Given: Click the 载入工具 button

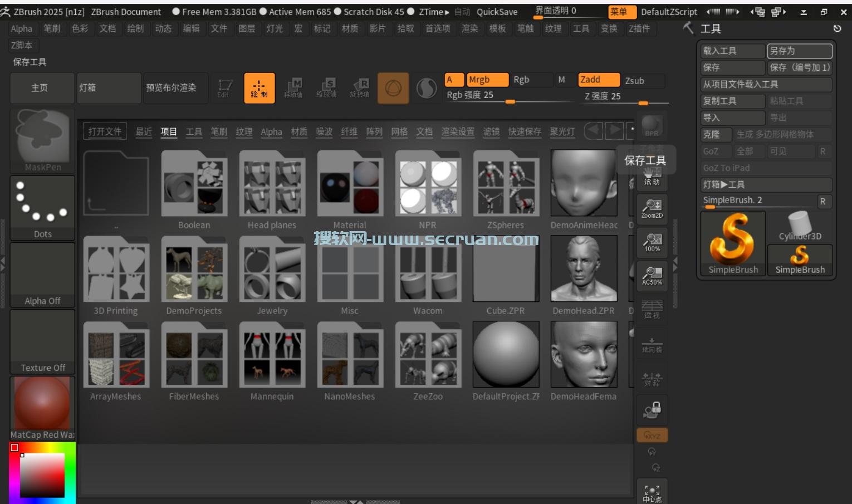Looking at the screenshot, I should pyautogui.click(x=733, y=51).
